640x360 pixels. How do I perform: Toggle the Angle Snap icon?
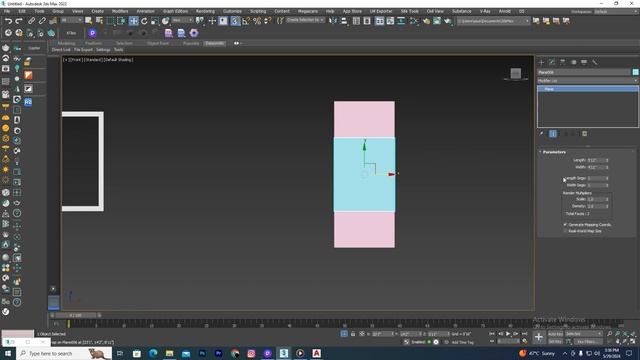tap(246, 21)
